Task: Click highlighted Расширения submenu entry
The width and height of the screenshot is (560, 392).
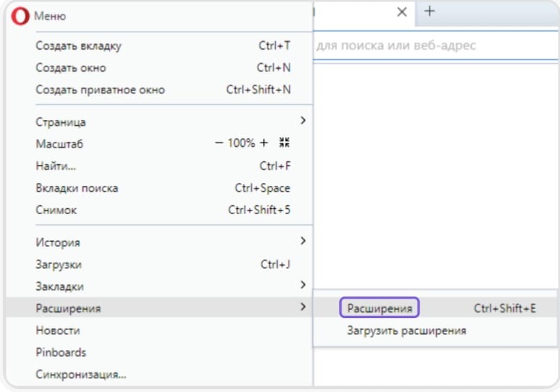Action: (379, 308)
